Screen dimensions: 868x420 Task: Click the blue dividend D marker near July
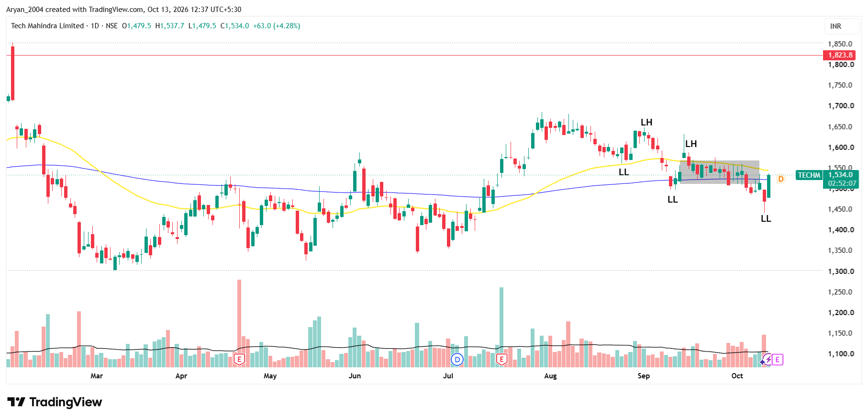tap(457, 359)
